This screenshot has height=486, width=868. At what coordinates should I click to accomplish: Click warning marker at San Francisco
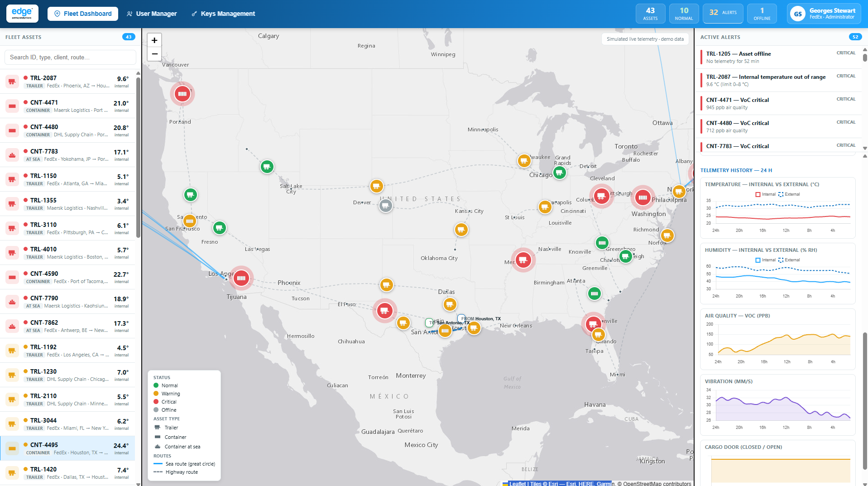[x=189, y=221]
